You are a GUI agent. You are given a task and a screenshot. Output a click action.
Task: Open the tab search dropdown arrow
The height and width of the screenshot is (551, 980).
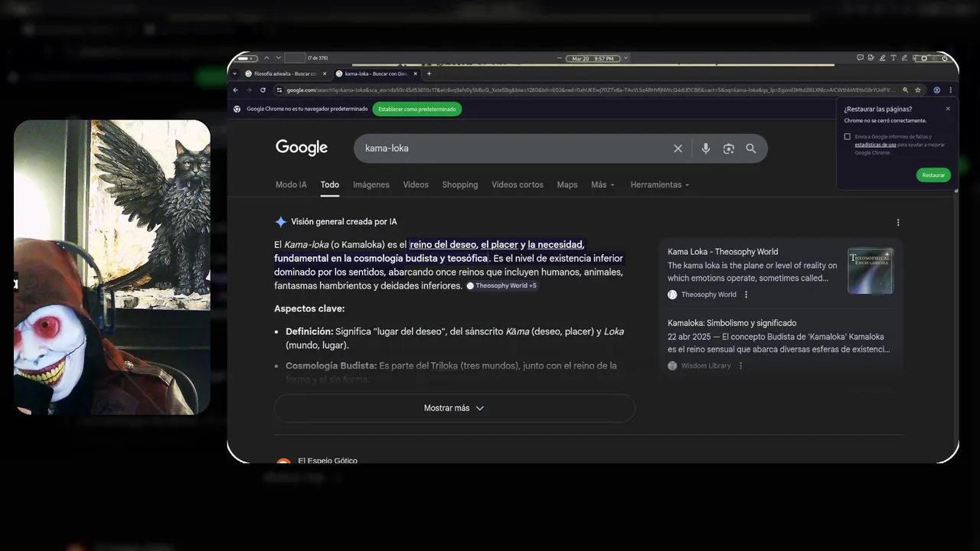tap(234, 73)
